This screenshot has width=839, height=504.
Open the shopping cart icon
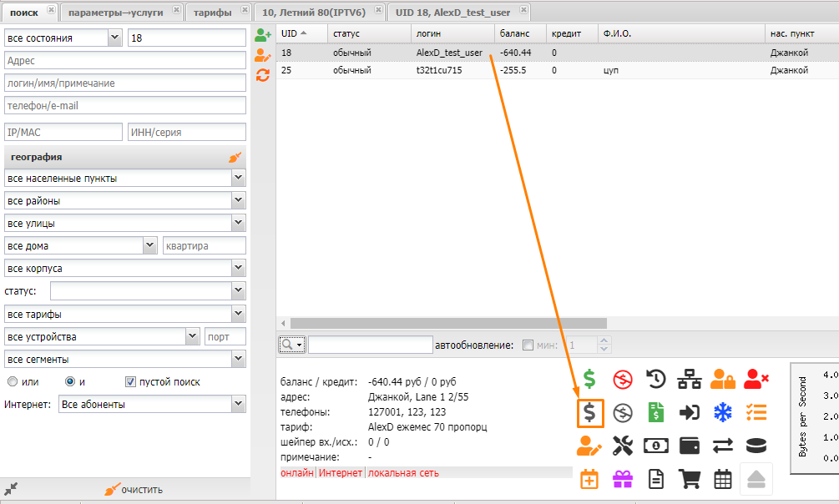tap(690, 479)
